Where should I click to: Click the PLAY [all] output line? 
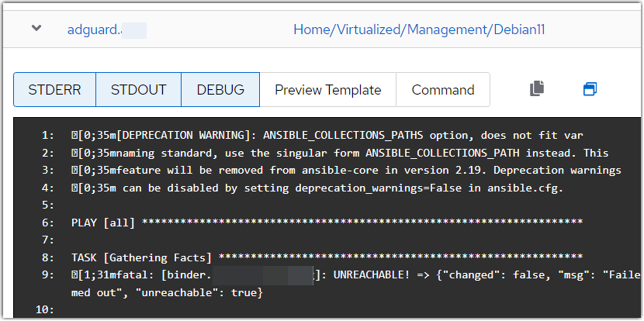pyautogui.click(x=326, y=223)
